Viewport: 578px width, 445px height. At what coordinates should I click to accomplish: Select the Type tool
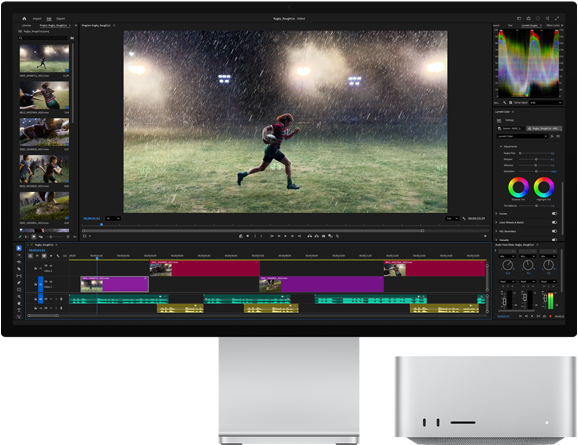pyautogui.click(x=19, y=310)
